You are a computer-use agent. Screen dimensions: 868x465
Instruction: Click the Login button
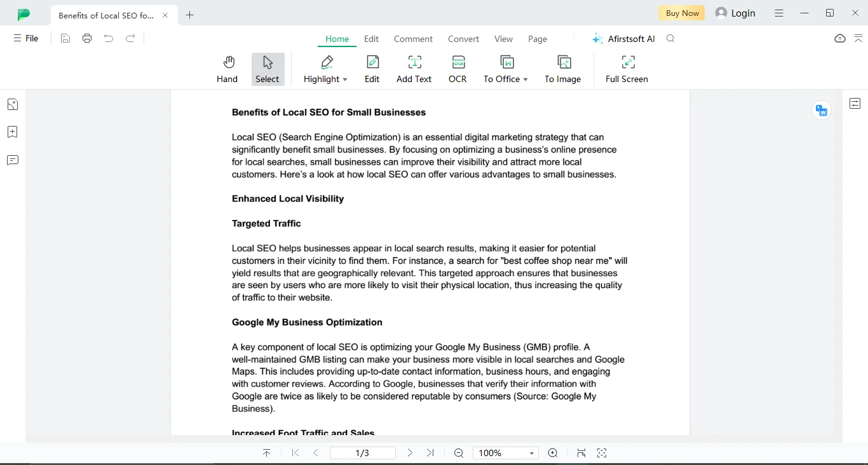[735, 13]
